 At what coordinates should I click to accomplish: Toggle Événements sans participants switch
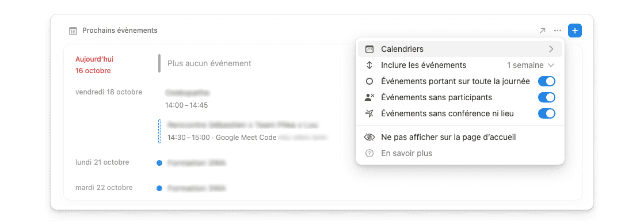[547, 97]
